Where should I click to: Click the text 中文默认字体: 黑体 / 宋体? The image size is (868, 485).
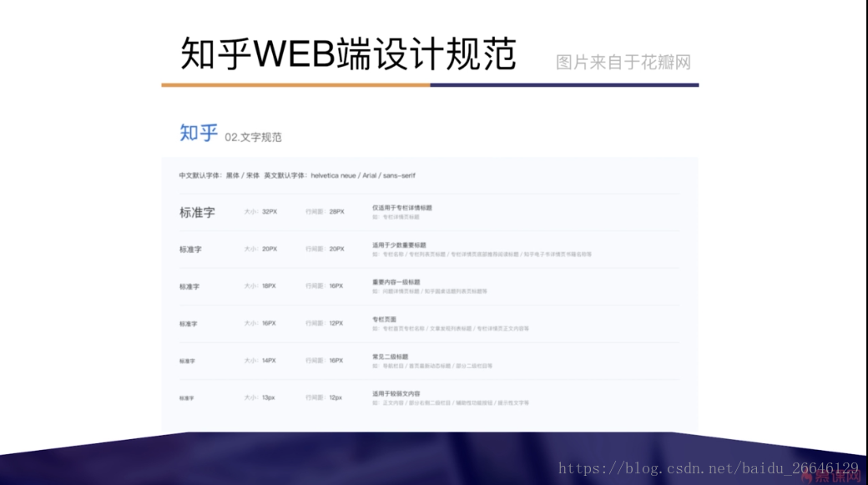pyautogui.click(x=220, y=175)
